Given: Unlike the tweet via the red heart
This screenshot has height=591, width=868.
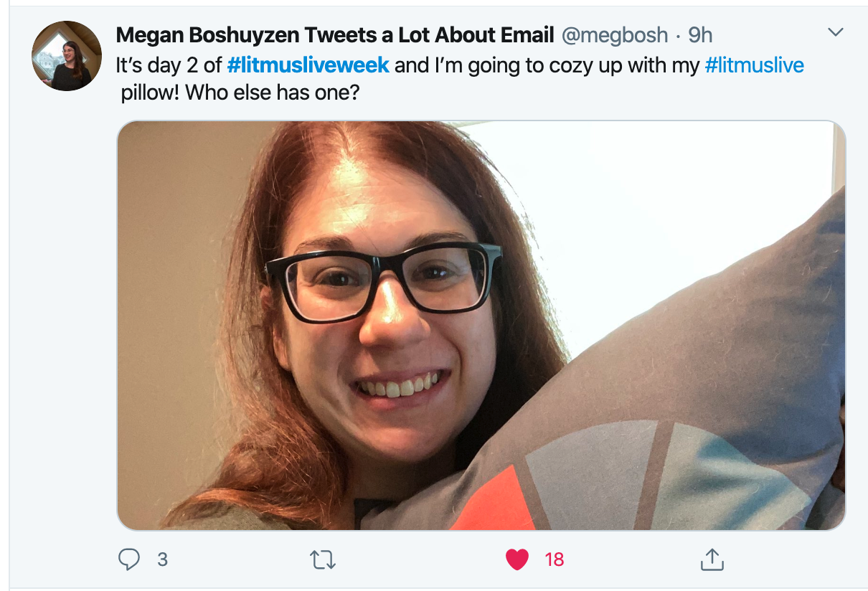Looking at the screenshot, I should pyautogui.click(x=517, y=559).
